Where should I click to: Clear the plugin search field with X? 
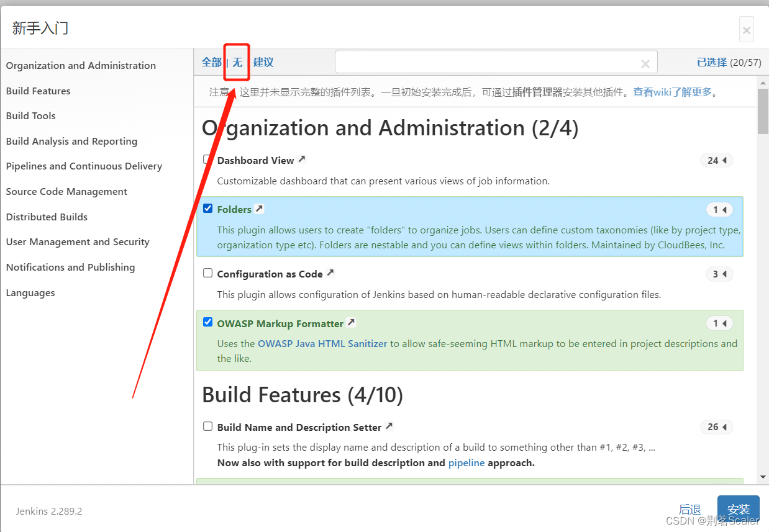click(x=645, y=63)
